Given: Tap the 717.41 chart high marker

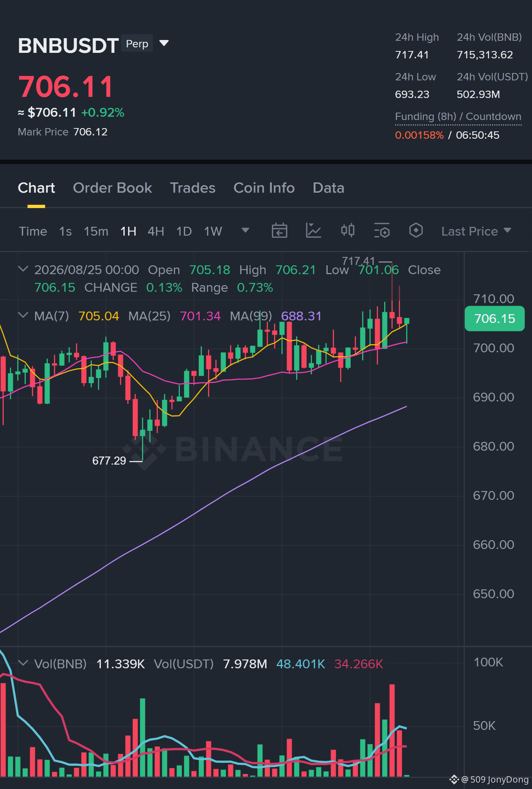Looking at the screenshot, I should point(358,261).
